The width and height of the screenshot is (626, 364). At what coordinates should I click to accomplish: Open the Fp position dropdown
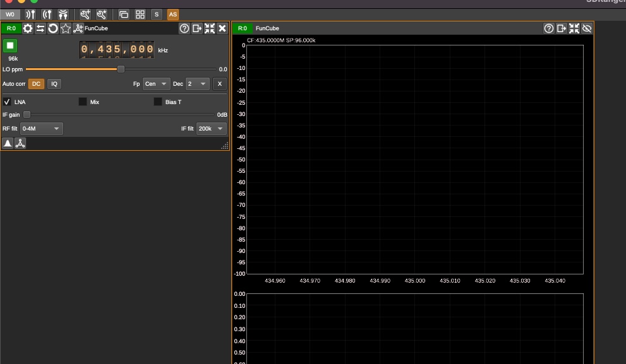coord(156,84)
